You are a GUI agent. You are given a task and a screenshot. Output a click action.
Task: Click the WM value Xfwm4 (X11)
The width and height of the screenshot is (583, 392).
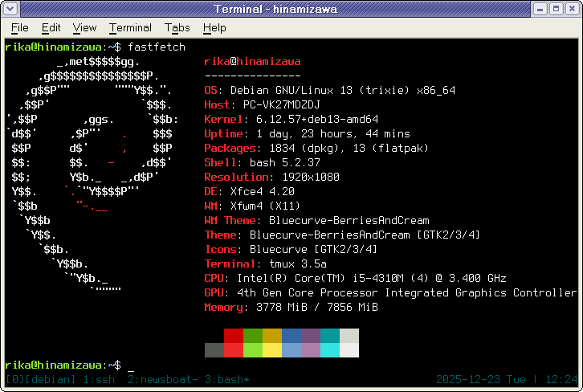coord(265,206)
